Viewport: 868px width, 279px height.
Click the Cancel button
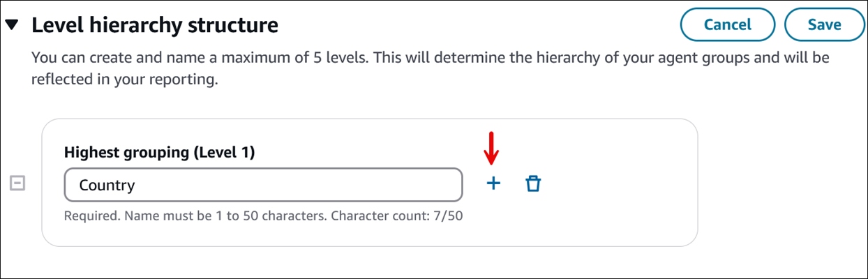pyautogui.click(x=727, y=25)
